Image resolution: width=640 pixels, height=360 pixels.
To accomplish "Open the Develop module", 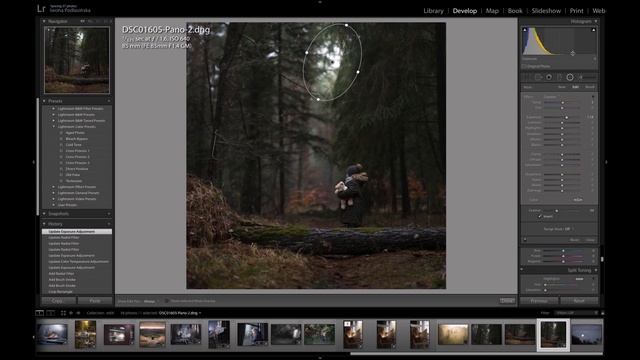I will point(464,11).
